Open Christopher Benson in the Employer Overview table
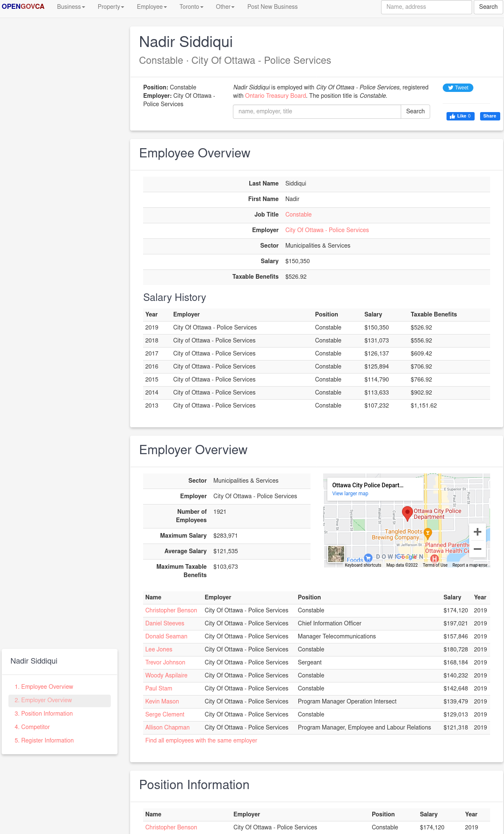This screenshot has height=834, width=504. point(171,610)
